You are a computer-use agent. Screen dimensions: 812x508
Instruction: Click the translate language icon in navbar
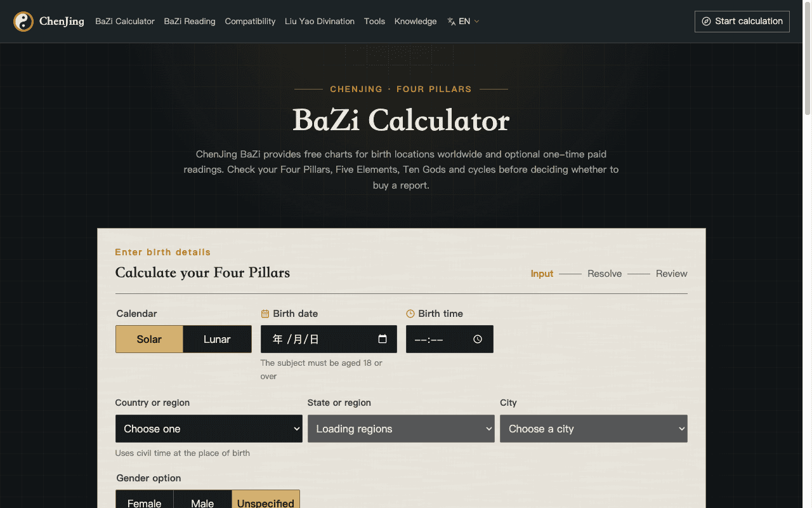point(452,22)
